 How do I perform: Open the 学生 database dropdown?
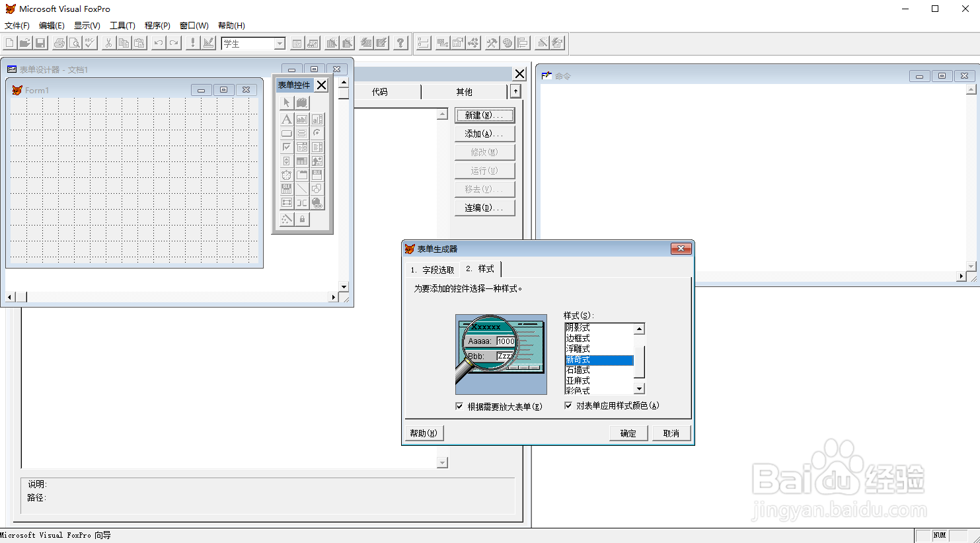[x=280, y=44]
